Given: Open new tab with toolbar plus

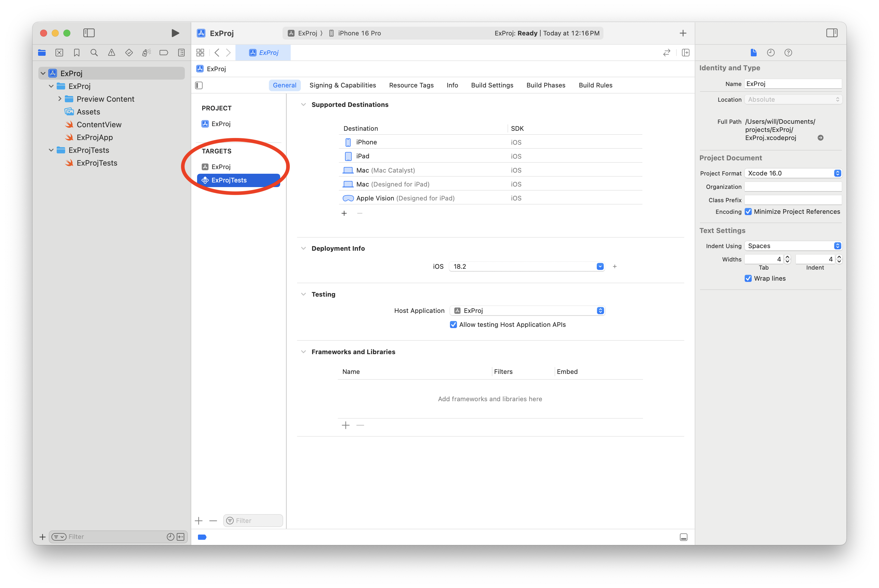Looking at the screenshot, I should [683, 33].
